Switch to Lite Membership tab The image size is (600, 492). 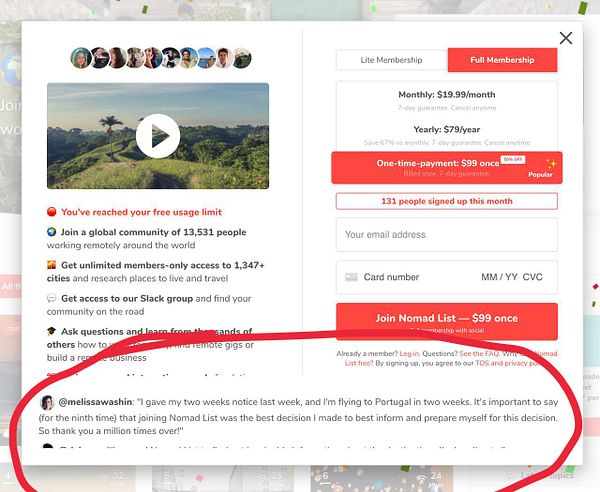tap(391, 60)
